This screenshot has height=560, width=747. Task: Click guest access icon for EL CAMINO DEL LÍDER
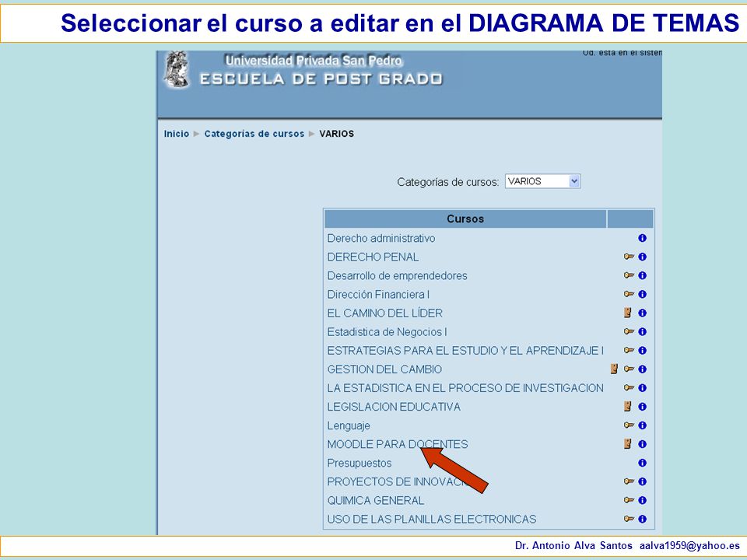click(628, 313)
